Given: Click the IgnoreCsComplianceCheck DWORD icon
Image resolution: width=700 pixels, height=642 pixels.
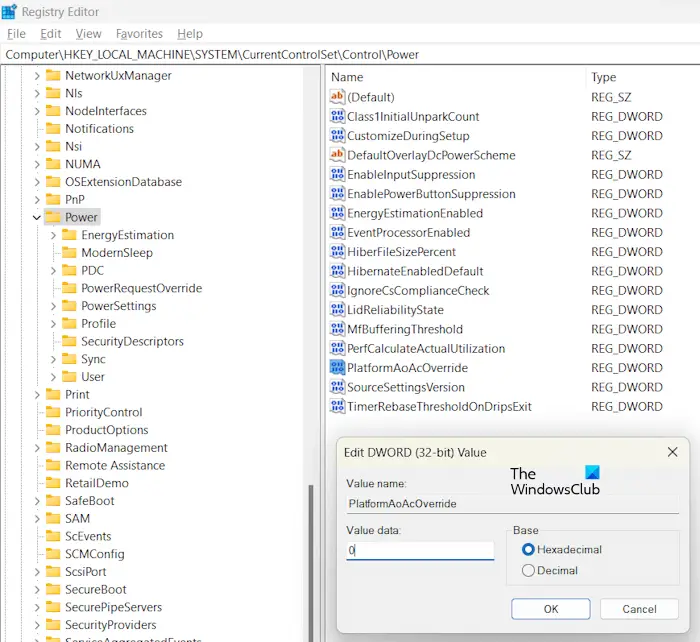Looking at the screenshot, I should click(x=337, y=290).
